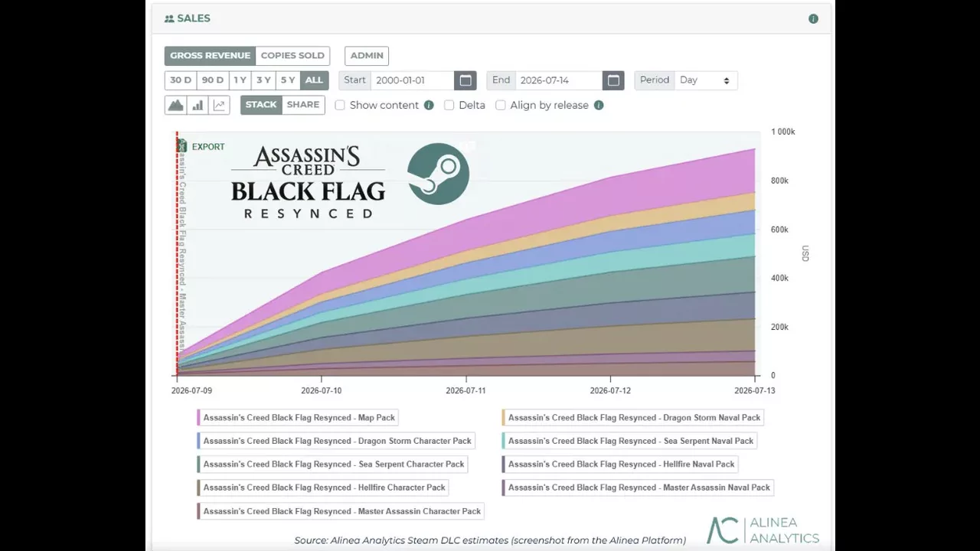
Task: Click the 2026-07-10 axis label
Action: [322, 390]
